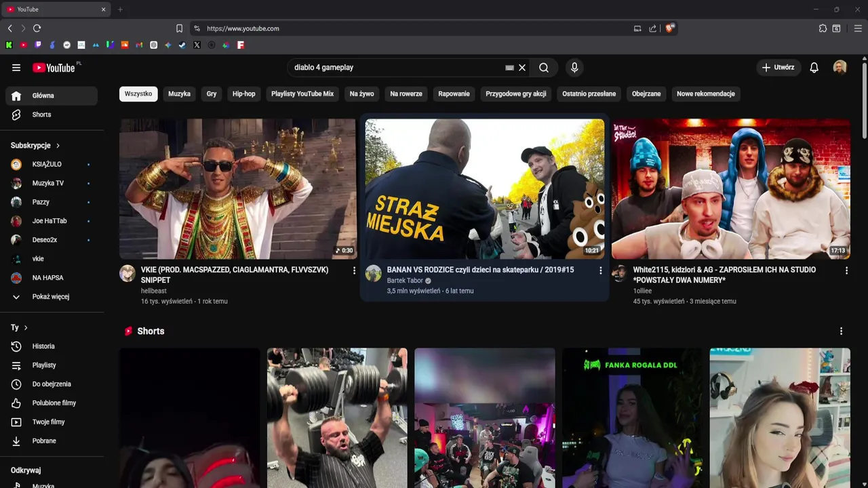Play the Straż Miejska video thumbnail
Viewport: 868px width, 488px height.
[484, 189]
